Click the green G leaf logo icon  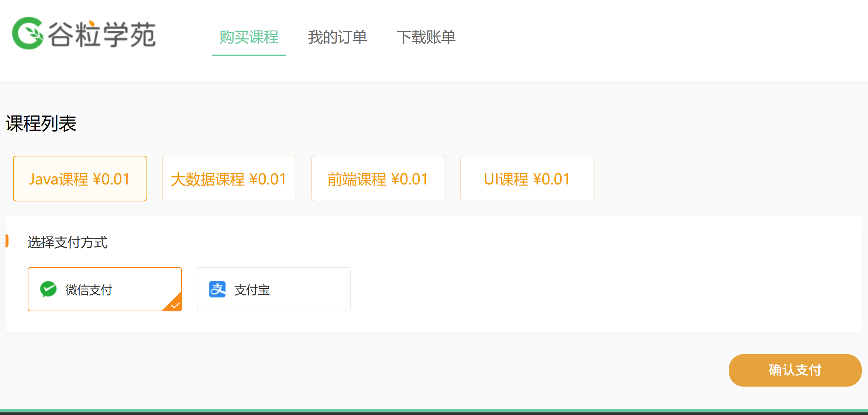tap(28, 33)
